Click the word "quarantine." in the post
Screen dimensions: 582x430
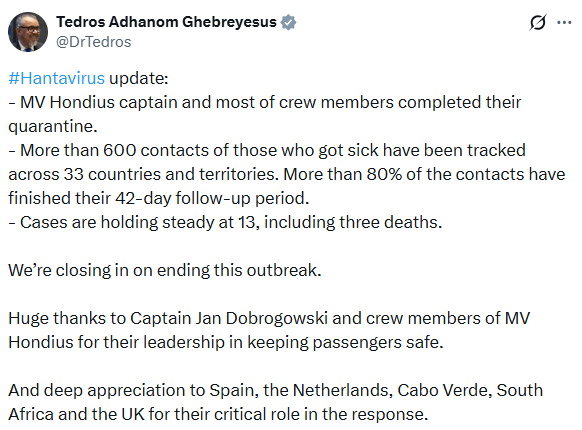tap(53, 126)
